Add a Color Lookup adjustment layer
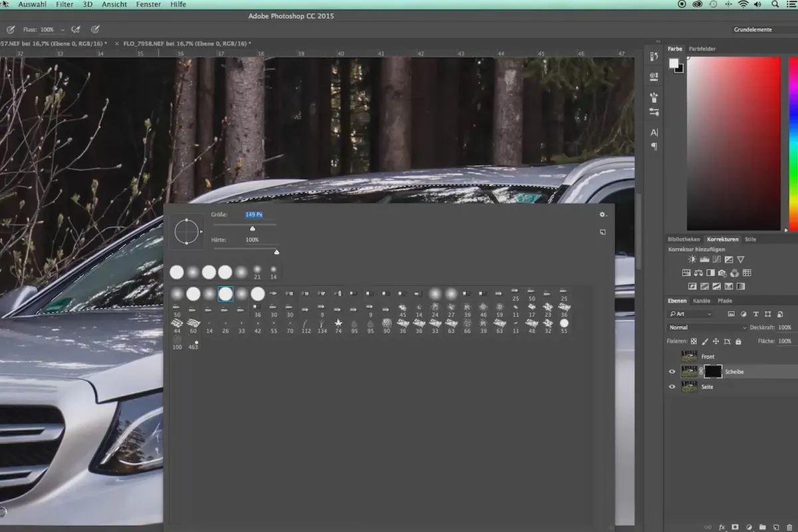Screen dimensions: 798x532 tap(746, 273)
